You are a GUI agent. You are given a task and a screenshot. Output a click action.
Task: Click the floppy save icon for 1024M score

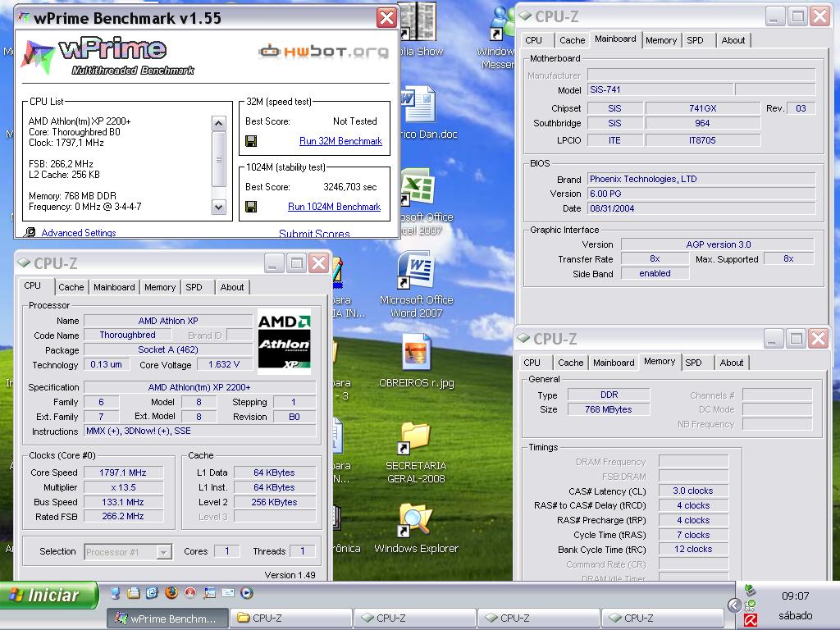tap(251, 207)
